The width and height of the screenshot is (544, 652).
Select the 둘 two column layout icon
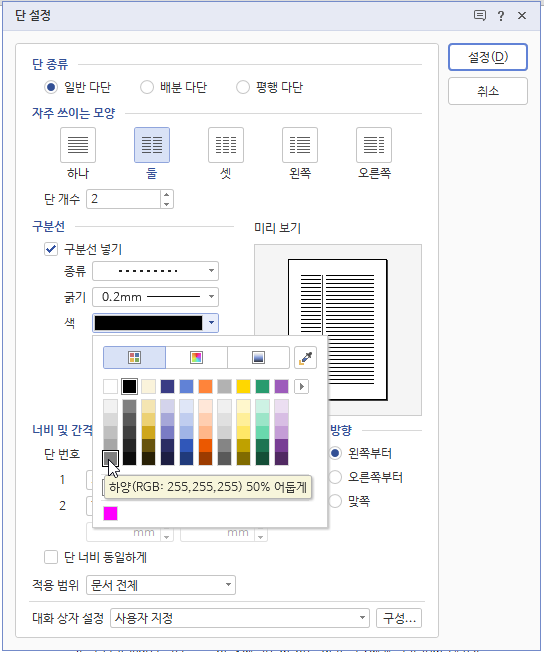pos(152,145)
